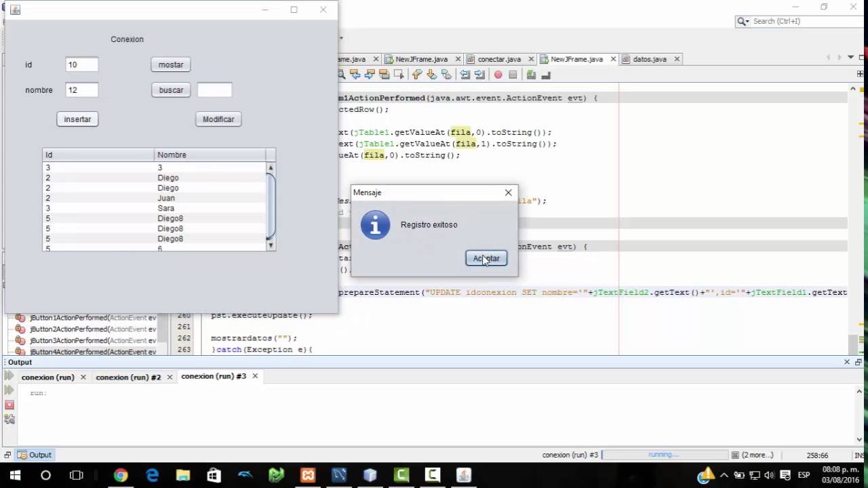Click the Toggle Bookmark icon
This screenshot has height=488, width=868.
pos(446,75)
